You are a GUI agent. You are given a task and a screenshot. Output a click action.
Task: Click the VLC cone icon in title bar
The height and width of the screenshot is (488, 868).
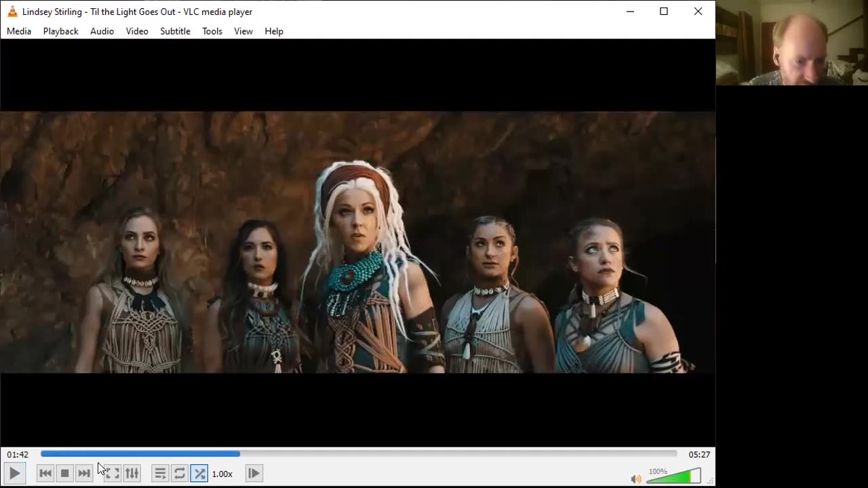pos(12,12)
